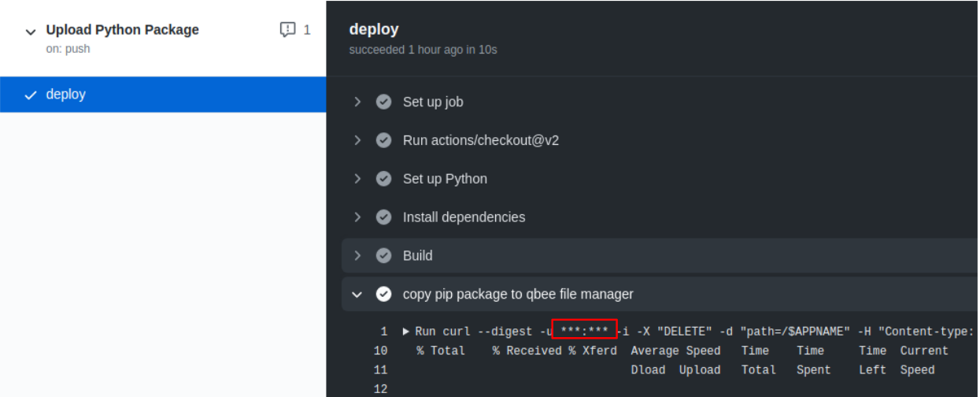
Task: Expand the Run actions/checkout@v2 step
Action: (x=357, y=140)
